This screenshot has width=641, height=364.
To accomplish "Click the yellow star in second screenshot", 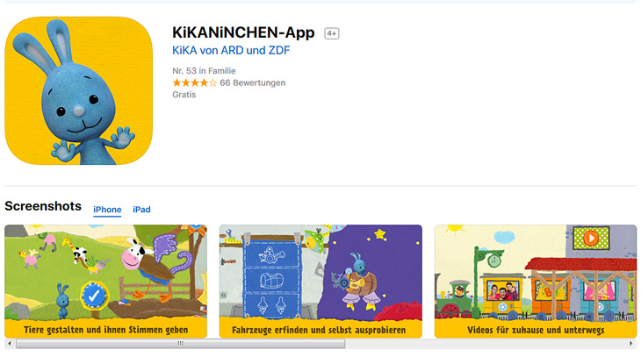I will pos(380,234).
